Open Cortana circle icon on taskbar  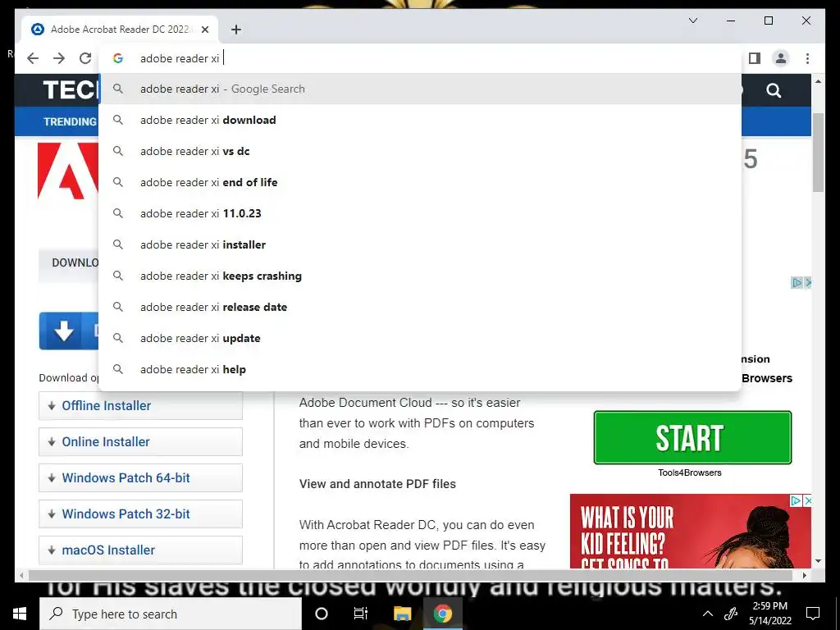322,614
